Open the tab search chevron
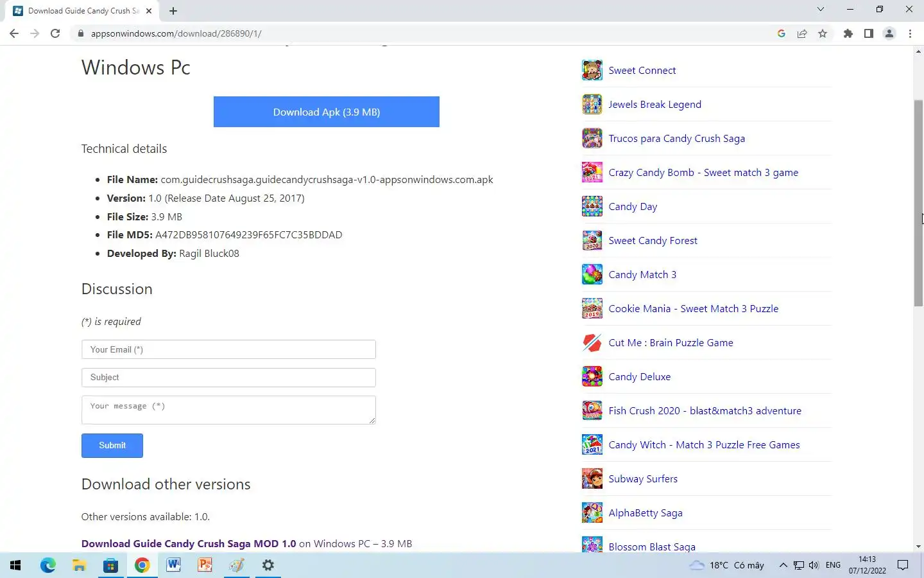The width and height of the screenshot is (924, 578). pyautogui.click(x=820, y=9)
